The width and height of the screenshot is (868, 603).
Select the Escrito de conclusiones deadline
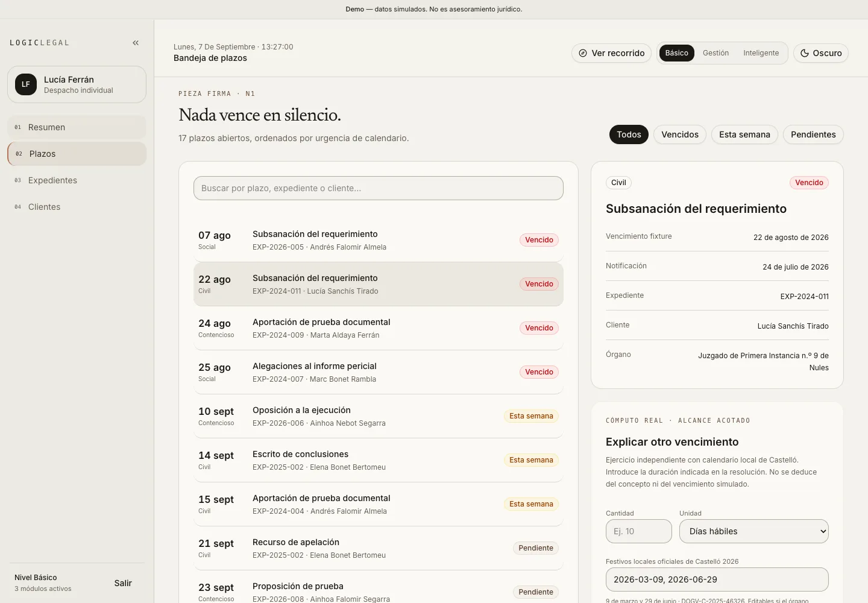point(379,460)
